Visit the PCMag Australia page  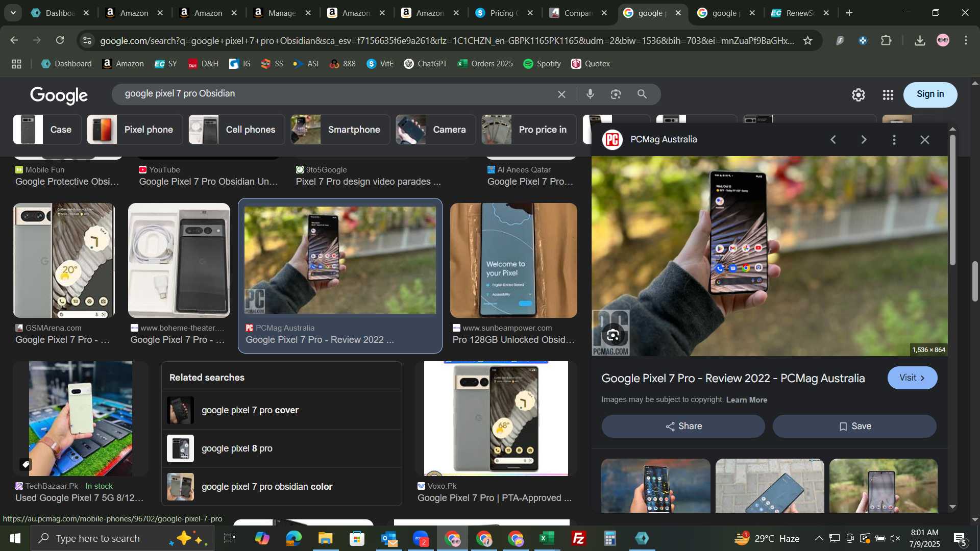912,378
